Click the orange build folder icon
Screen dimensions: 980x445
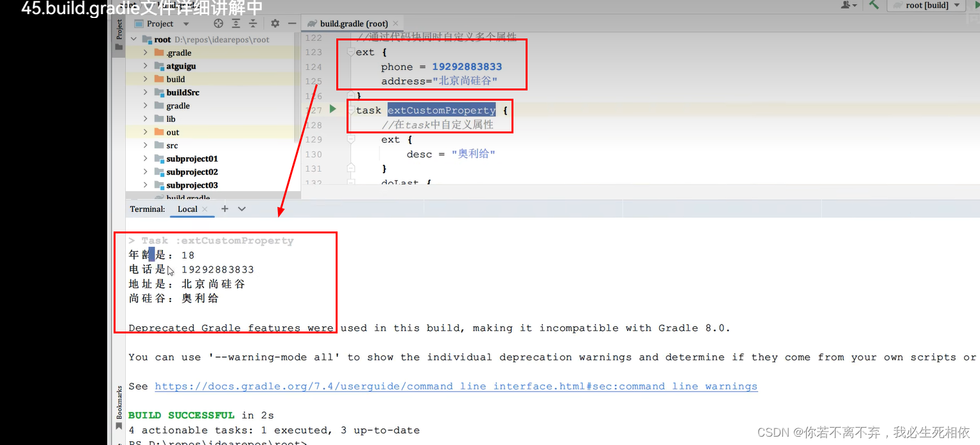click(x=159, y=80)
